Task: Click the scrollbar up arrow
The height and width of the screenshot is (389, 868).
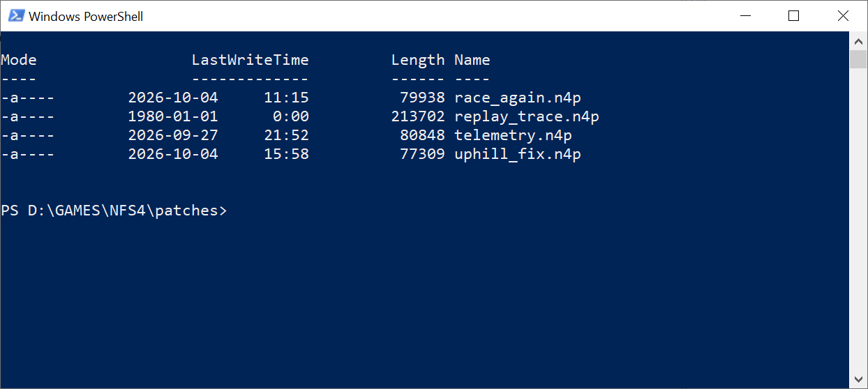Action: 858,41
